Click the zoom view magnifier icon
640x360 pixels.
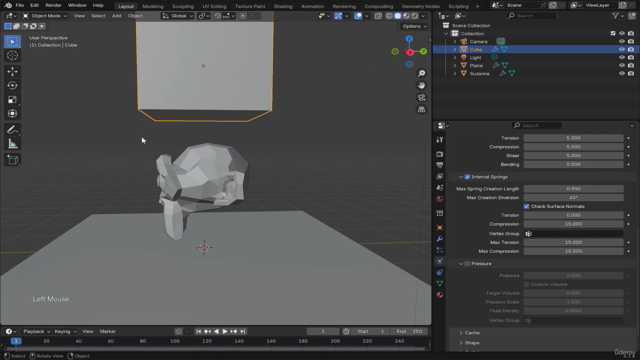pyautogui.click(x=421, y=73)
